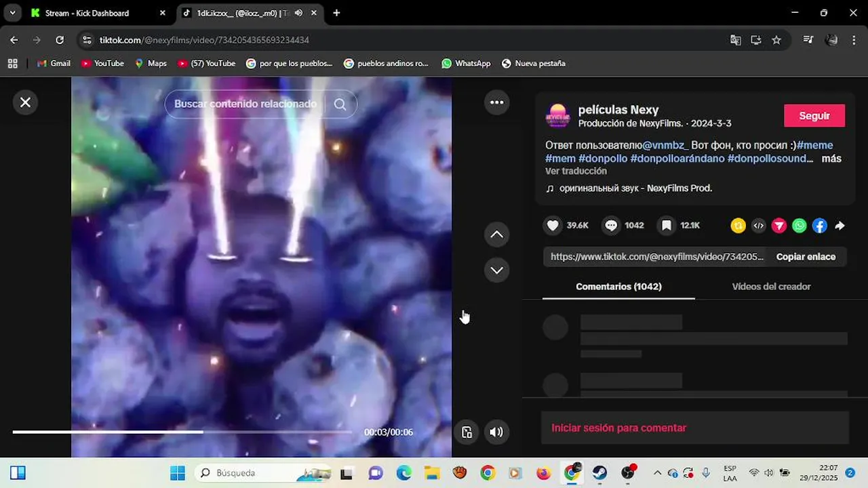Image resolution: width=868 pixels, height=488 pixels.
Task: Open the #meme hashtag
Action: click(x=814, y=145)
